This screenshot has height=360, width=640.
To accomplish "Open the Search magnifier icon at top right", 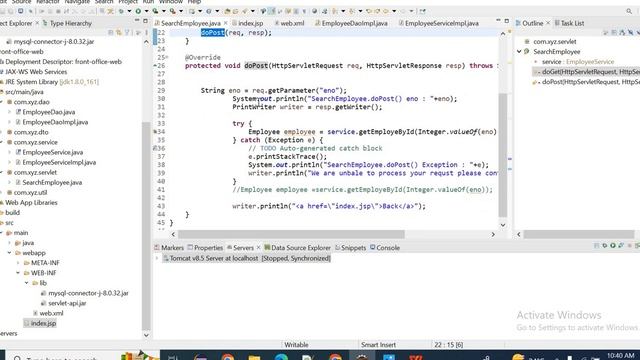I will [x=629, y=11].
